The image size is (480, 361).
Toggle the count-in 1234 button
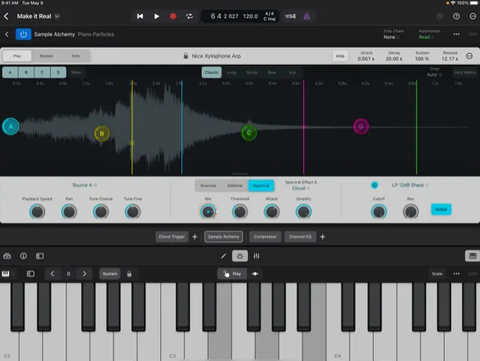[290, 16]
